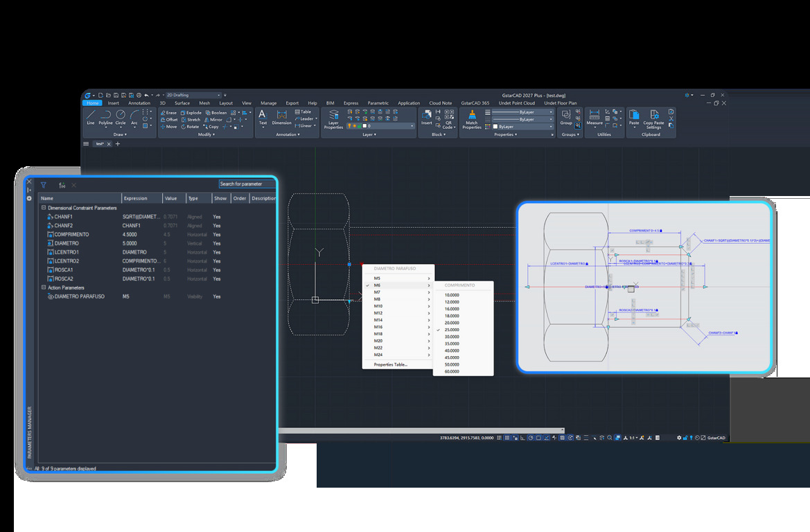
Task: Click the layer 0 white color swatch
Action: [x=364, y=126]
